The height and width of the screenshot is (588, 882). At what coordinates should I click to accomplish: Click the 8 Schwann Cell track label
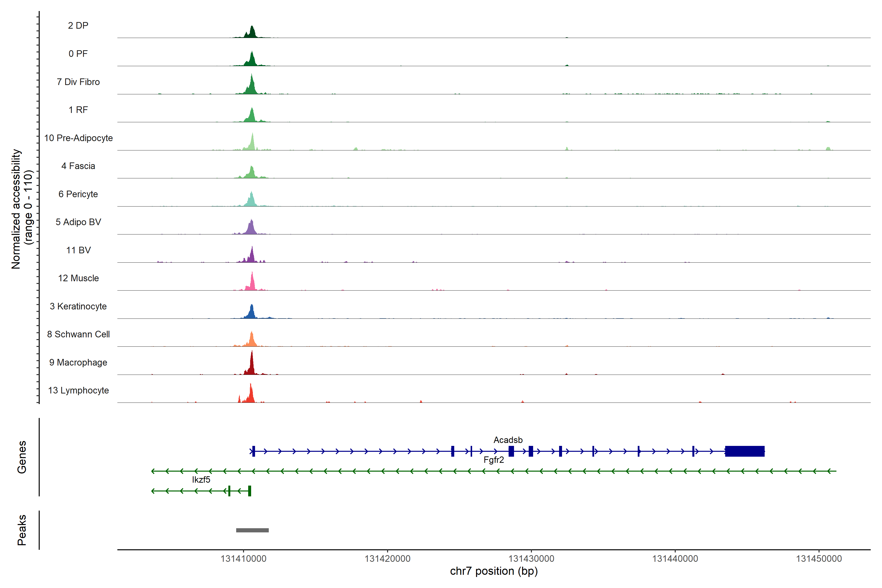[78, 334]
